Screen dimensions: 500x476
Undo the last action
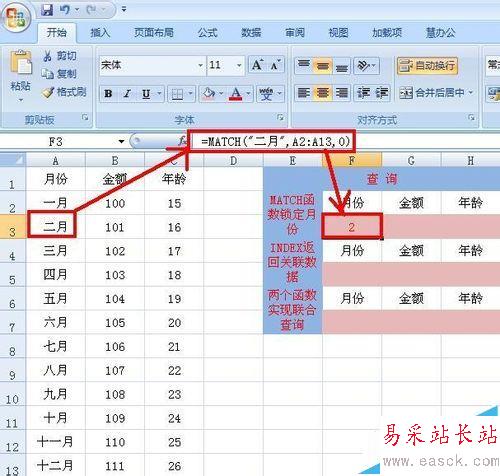[65, 10]
